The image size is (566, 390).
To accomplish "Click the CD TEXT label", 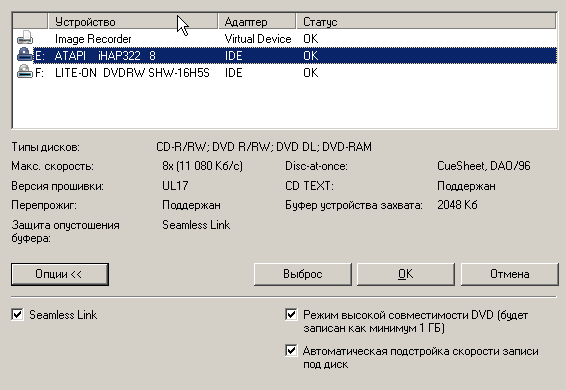I will 309,186.
